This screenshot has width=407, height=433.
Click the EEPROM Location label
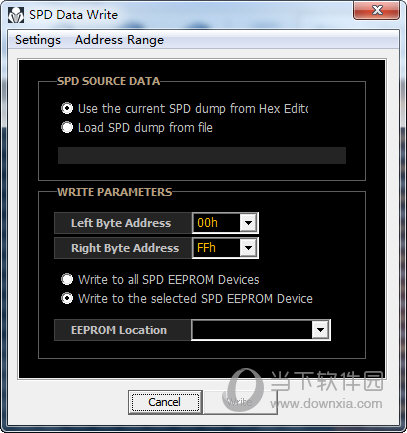(x=119, y=330)
